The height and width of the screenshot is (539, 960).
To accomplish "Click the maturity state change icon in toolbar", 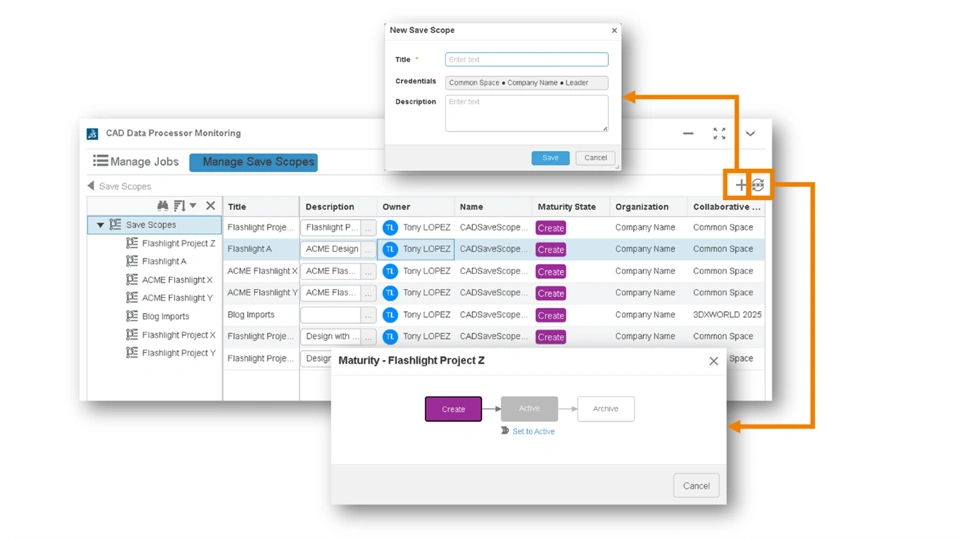I will pyautogui.click(x=758, y=185).
